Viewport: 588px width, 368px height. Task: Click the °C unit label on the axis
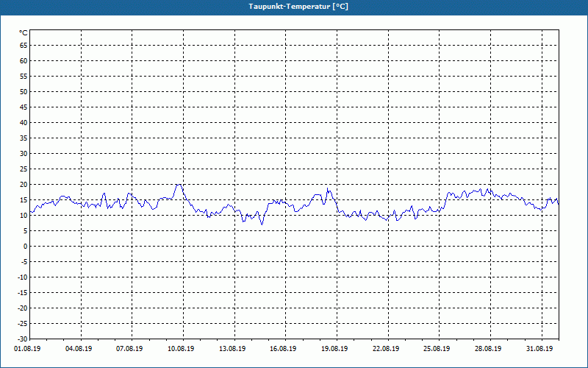pyautogui.click(x=24, y=33)
